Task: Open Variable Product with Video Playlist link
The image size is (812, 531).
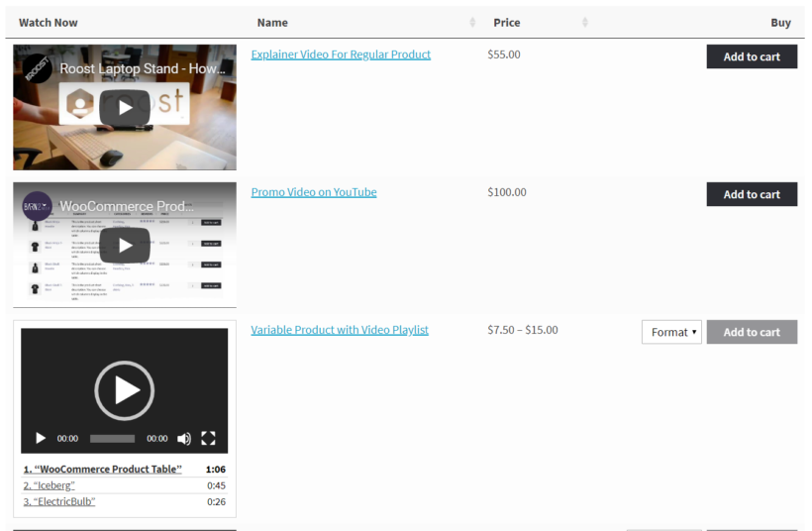Action: (340, 330)
